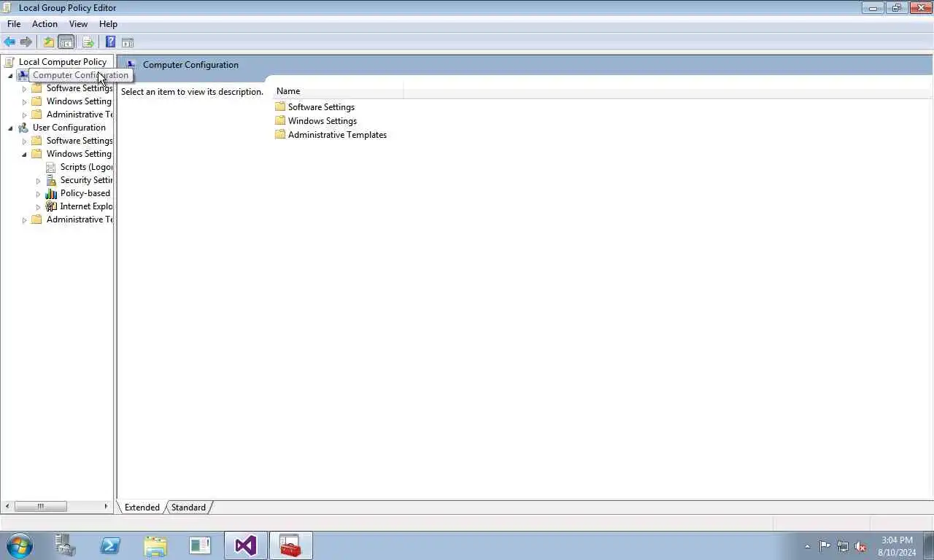The width and height of the screenshot is (934, 560).
Task: Open Help via the question mark icon
Action: (x=110, y=42)
